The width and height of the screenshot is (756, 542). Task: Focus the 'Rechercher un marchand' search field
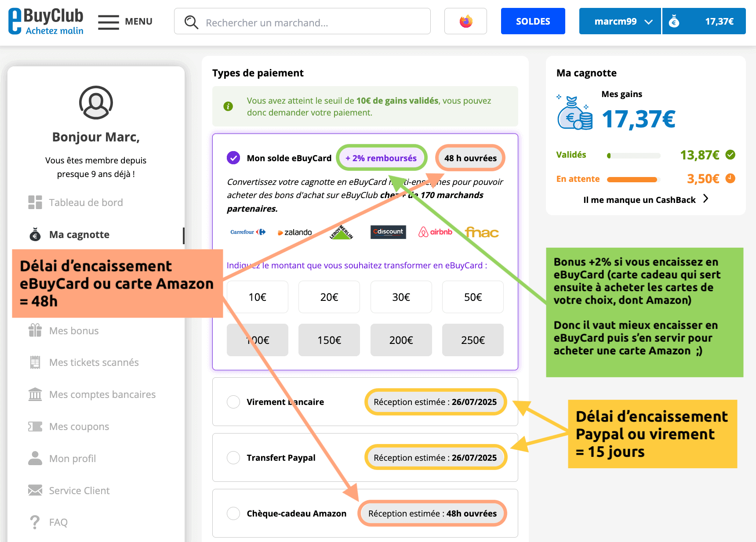[x=302, y=21]
